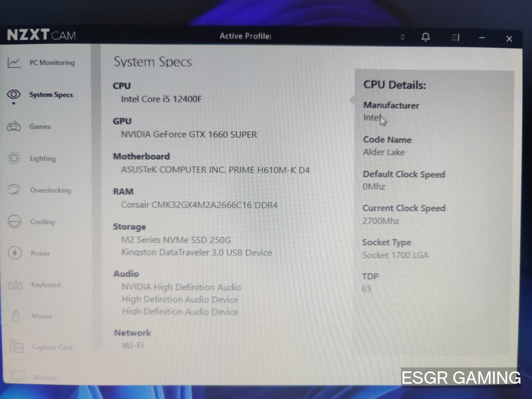The width and height of the screenshot is (532, 399).
Task: Click the Storage section heading
Action: coord(129,227)
